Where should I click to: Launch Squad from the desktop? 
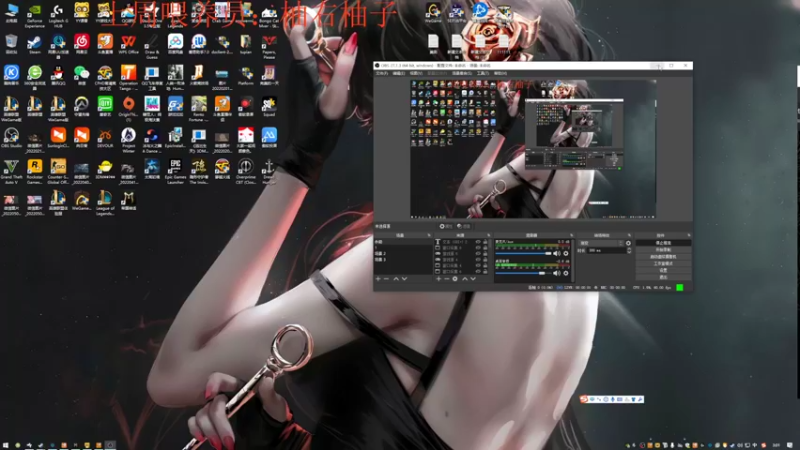269,108
